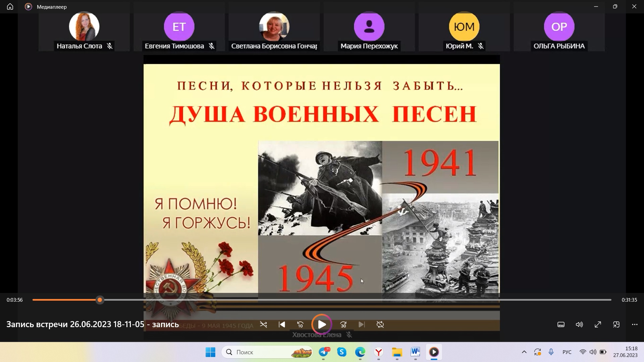The image size is (644, 362).
Task: Click the elapsed time 0:03:56
Action: 15,300
